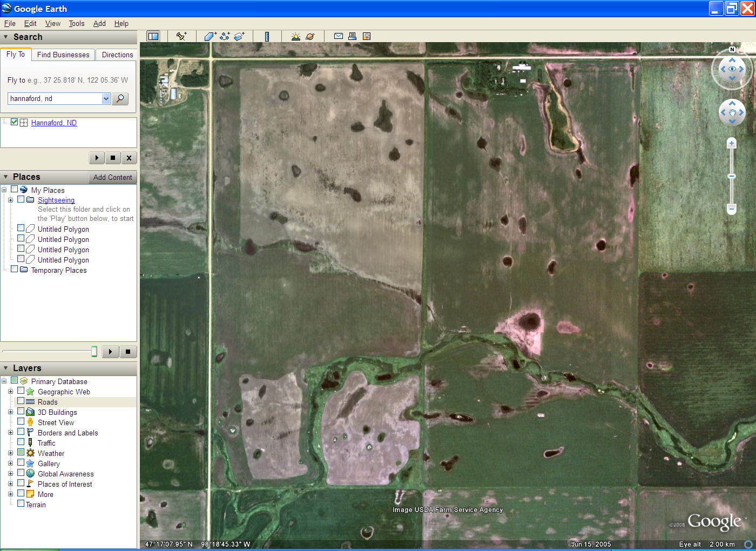Switch to the Find Businesses tab
Screen dimensions: 756x551
pos(63,55)
